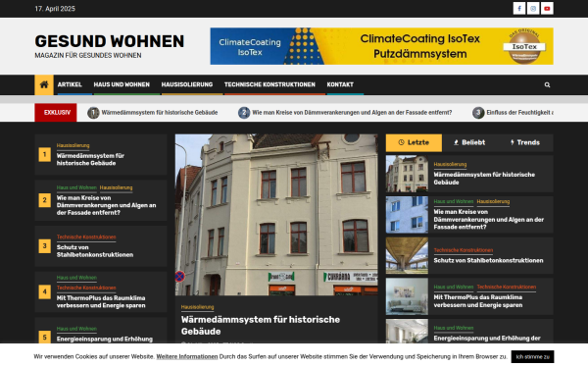The image size is (588, 368).
Task: Select numbered badge 3 in left list
Action: coord(45,246)
